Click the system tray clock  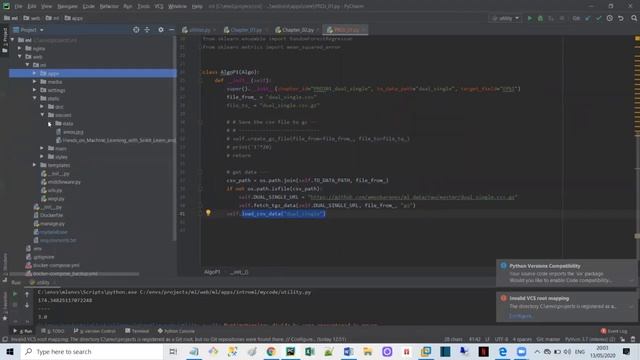pyautogui.click(x=602, y=351)
